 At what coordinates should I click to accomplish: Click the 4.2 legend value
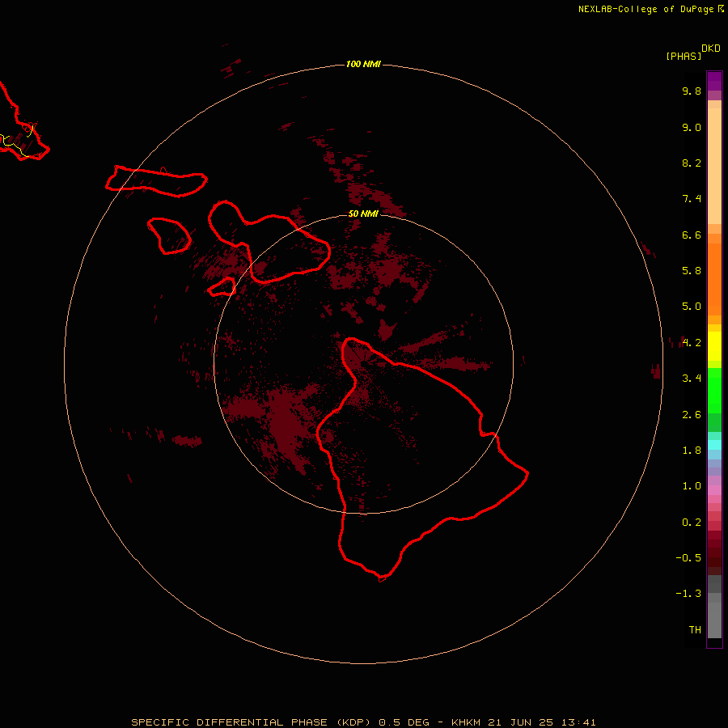pos(692,343)
